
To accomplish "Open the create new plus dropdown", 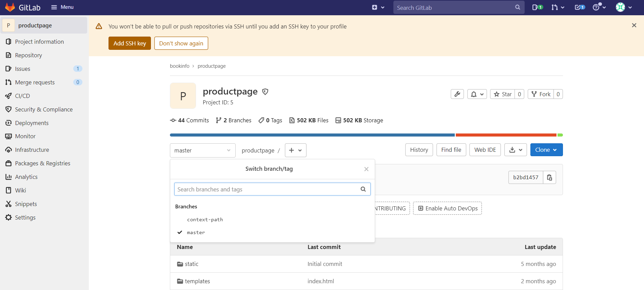I will [x=378, y=7].
